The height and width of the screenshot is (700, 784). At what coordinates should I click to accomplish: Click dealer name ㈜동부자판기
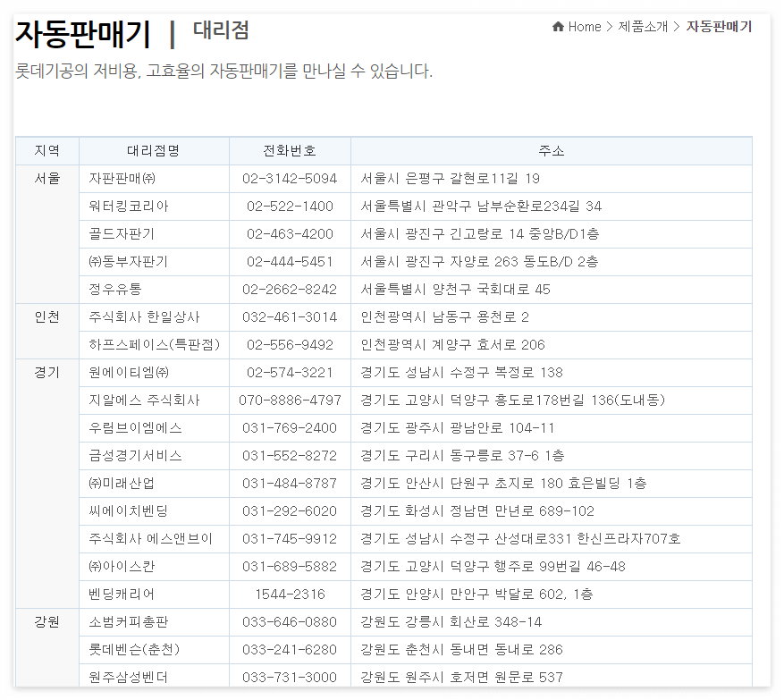pos(128,262)
